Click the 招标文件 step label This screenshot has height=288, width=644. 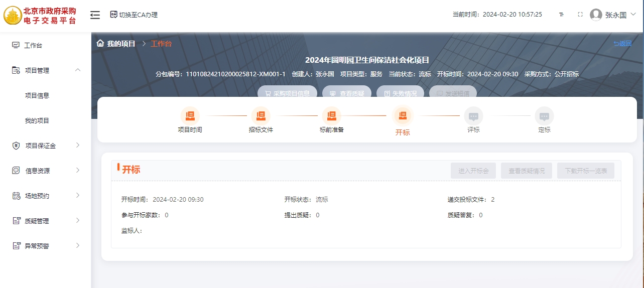pos(261,129)
